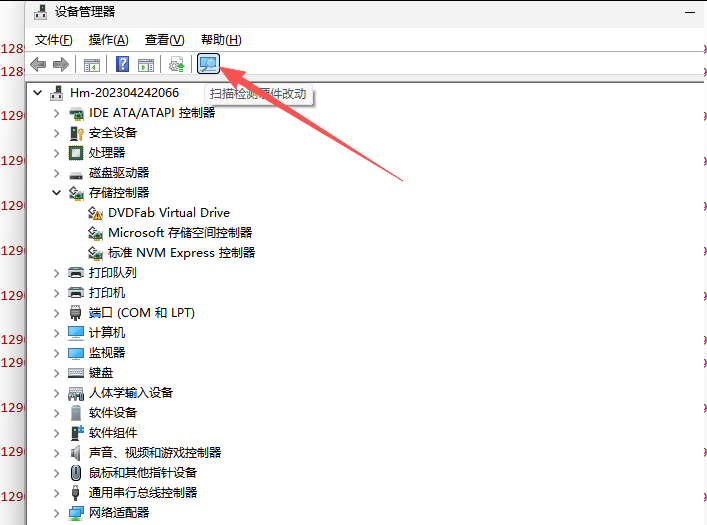Click the Back arrow toolbar button

(38, 64)
